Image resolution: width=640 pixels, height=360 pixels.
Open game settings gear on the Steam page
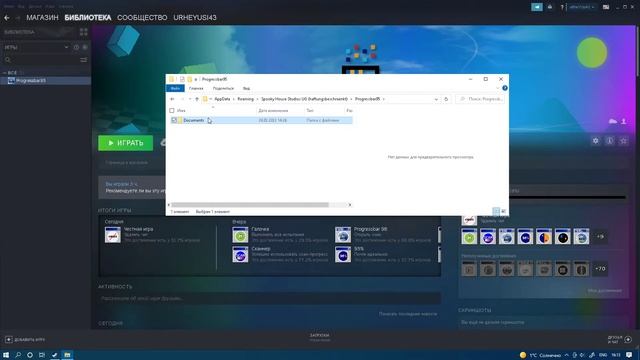[x=596, y=141]
